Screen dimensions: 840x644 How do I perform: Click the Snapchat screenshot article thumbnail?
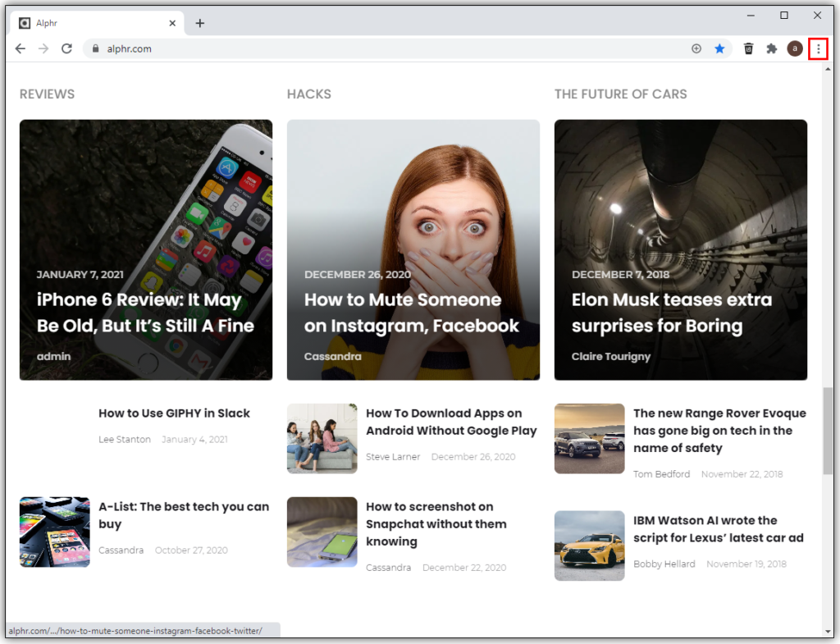(x=322, y=532)
